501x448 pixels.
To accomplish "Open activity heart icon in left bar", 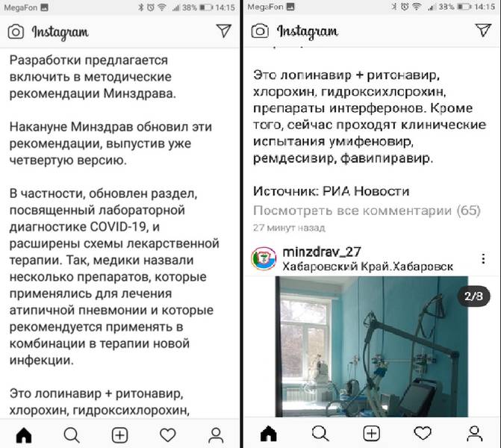I will click(168, 435).
